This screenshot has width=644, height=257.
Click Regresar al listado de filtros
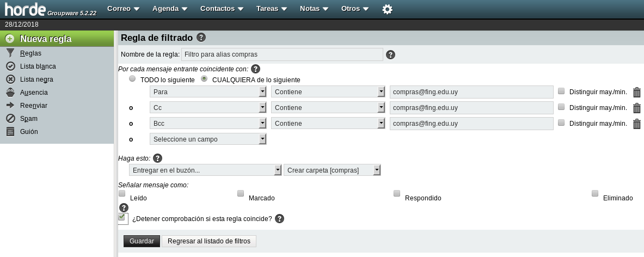click(x=208, y=241)
